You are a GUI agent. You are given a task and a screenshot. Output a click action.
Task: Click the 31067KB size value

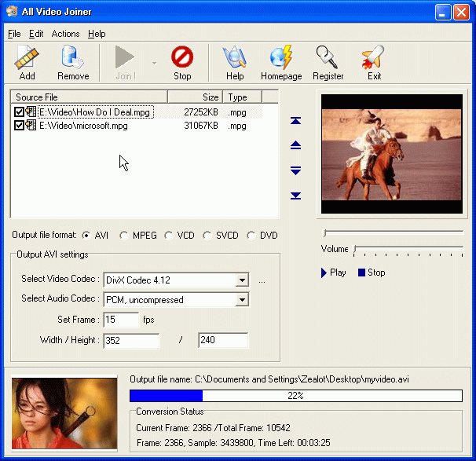click(x=200, y=126)
